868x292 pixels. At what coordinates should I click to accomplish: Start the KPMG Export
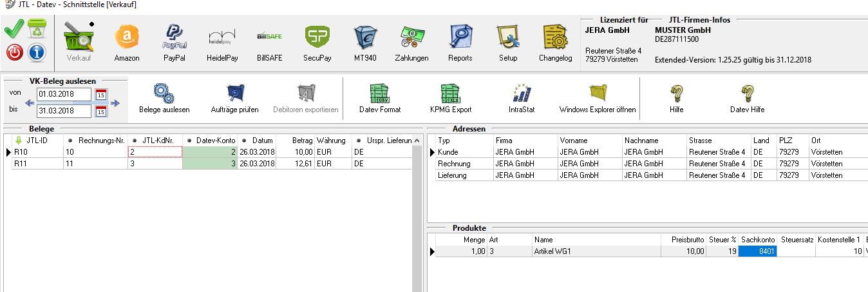point(451,99)
